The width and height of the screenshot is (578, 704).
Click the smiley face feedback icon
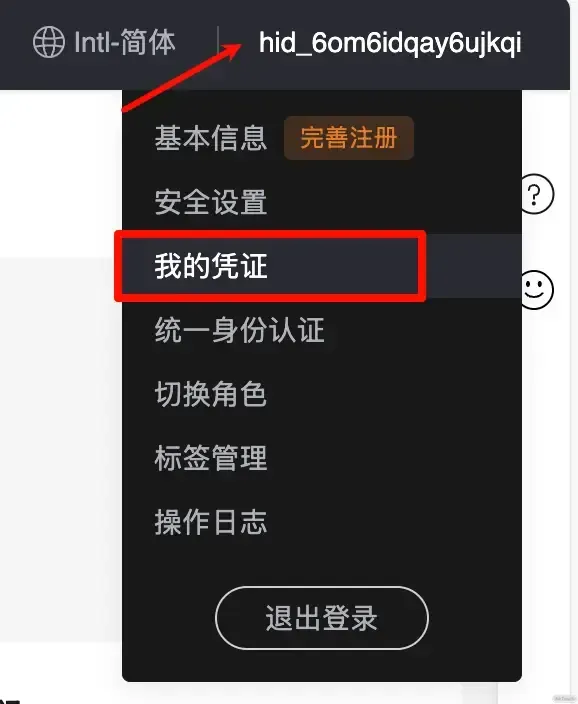tap(537, 290)
